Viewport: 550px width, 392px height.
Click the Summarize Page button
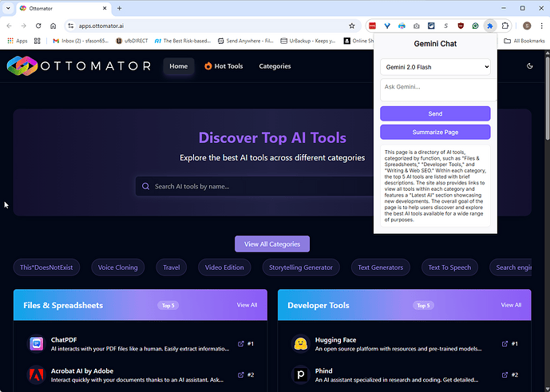pos(435,133)
